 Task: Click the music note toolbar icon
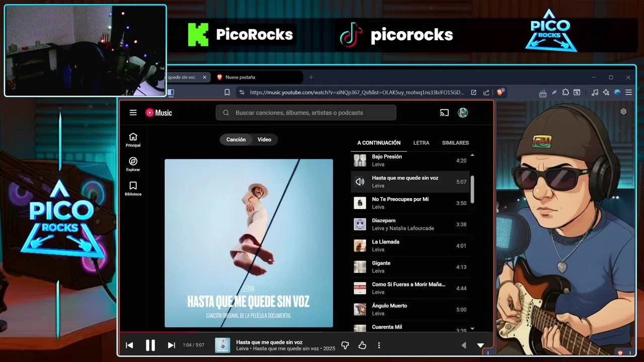[x=595, y=93]
